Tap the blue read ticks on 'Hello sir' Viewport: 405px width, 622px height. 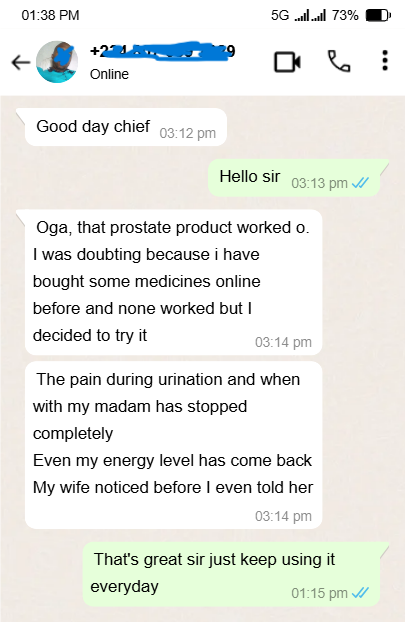tap(360, 183)
